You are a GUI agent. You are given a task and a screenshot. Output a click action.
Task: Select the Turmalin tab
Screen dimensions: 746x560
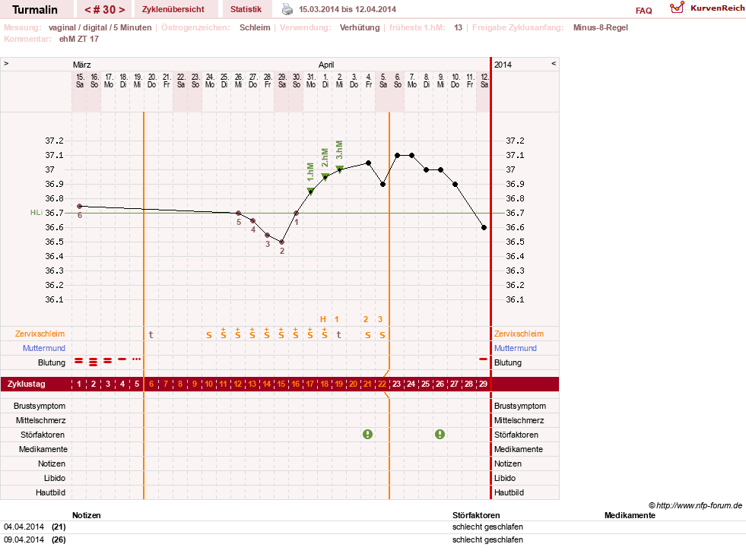coord(35,10)
